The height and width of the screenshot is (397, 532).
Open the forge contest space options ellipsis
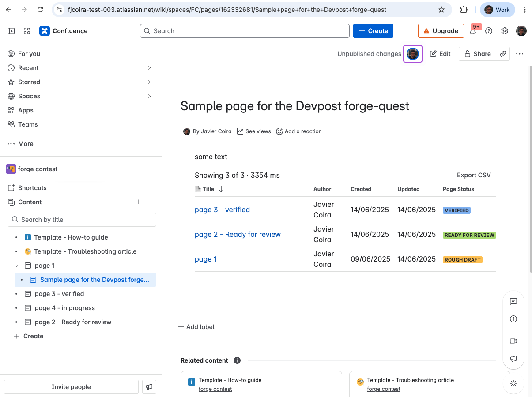(x=149, y=169)
